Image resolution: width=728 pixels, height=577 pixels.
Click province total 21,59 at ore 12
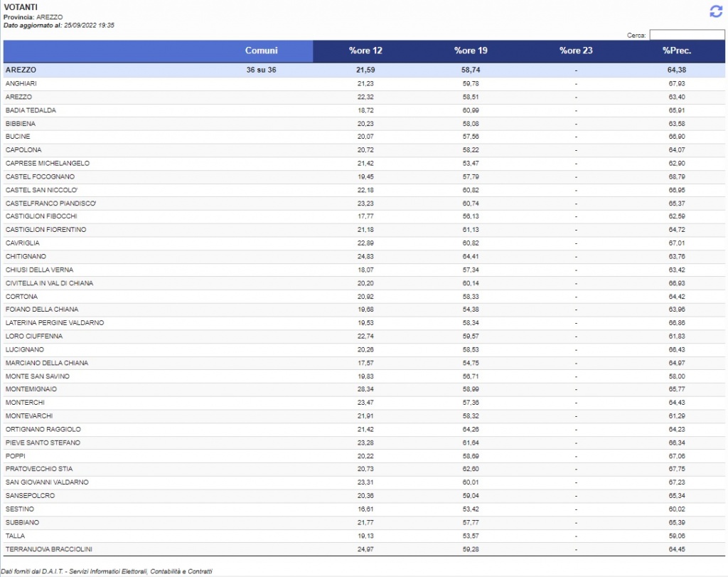[x=365, y=70]
